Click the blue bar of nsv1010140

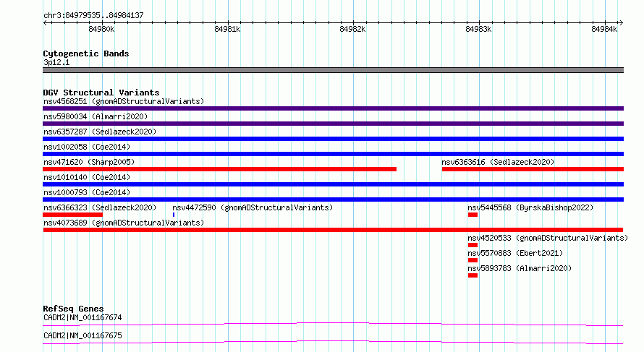click(333, 184)
